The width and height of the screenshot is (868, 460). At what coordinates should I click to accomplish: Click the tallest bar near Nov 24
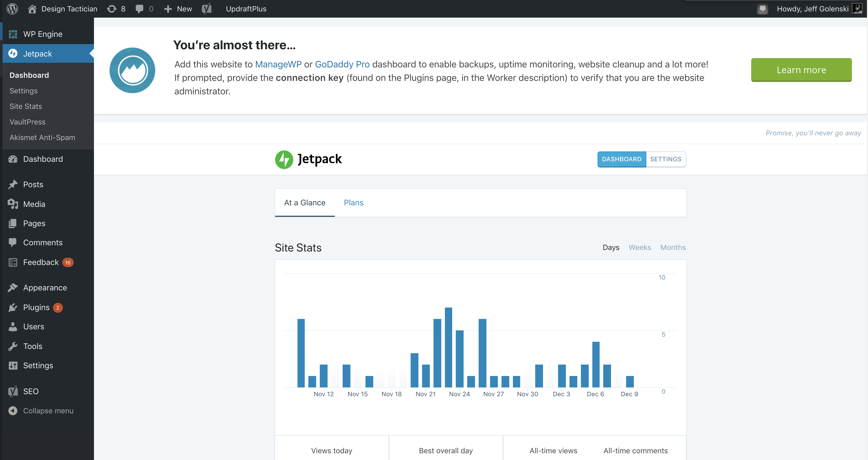pos(449,347)
